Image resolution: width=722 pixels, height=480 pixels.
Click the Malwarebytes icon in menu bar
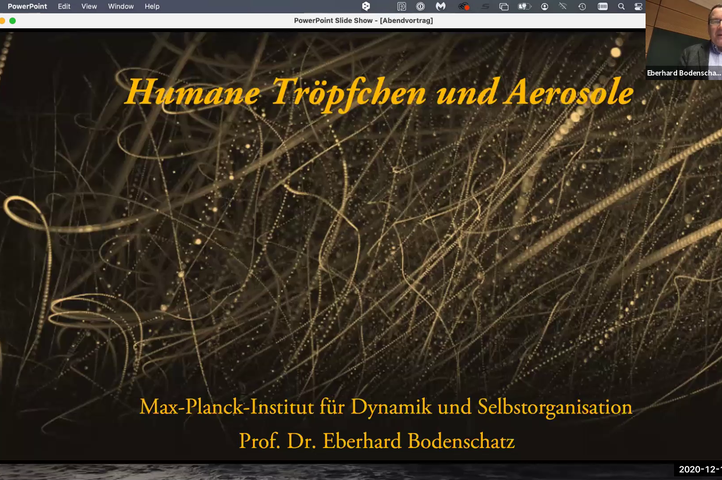tap(441, 6)
